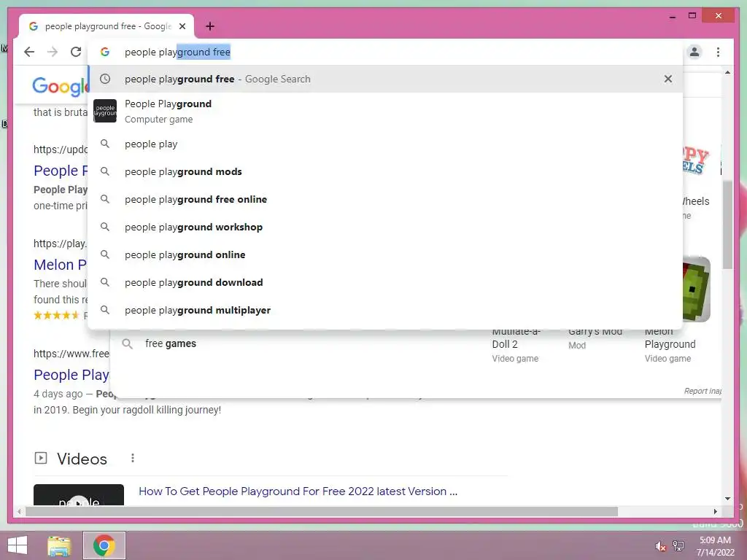Click the scroll-up arrow of the page
Screen dimensions: 747x560
727,72
